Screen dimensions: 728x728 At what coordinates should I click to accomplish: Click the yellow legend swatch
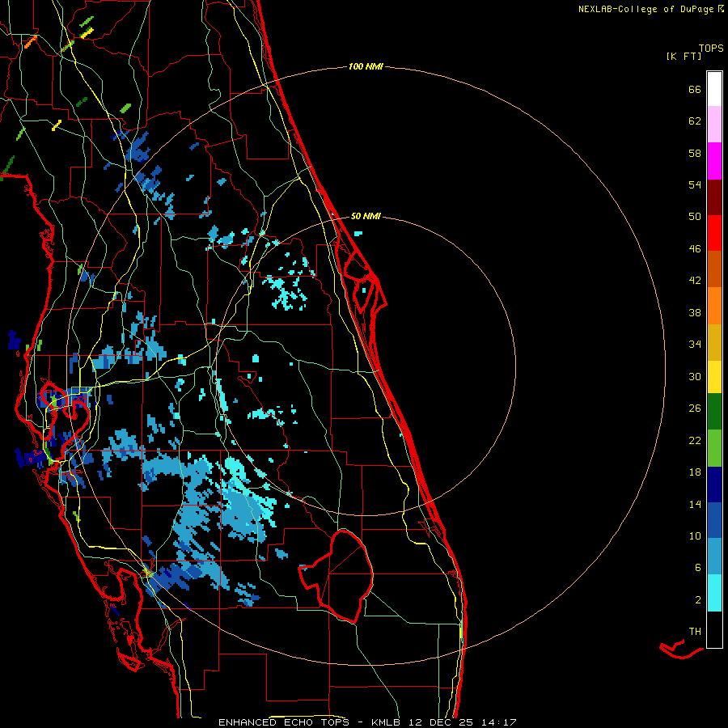click(x=714, y=376)
